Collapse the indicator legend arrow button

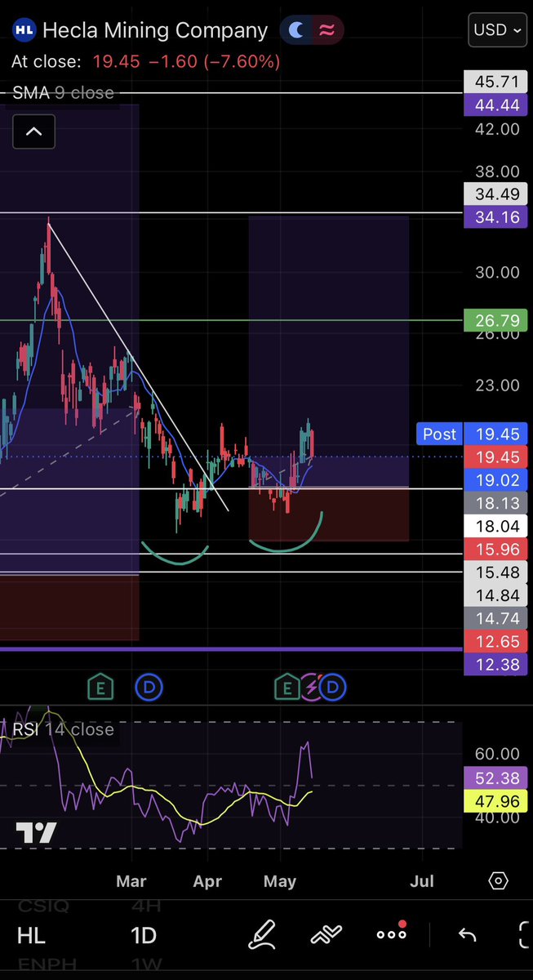pyautogui.click(x=33, y=131)
